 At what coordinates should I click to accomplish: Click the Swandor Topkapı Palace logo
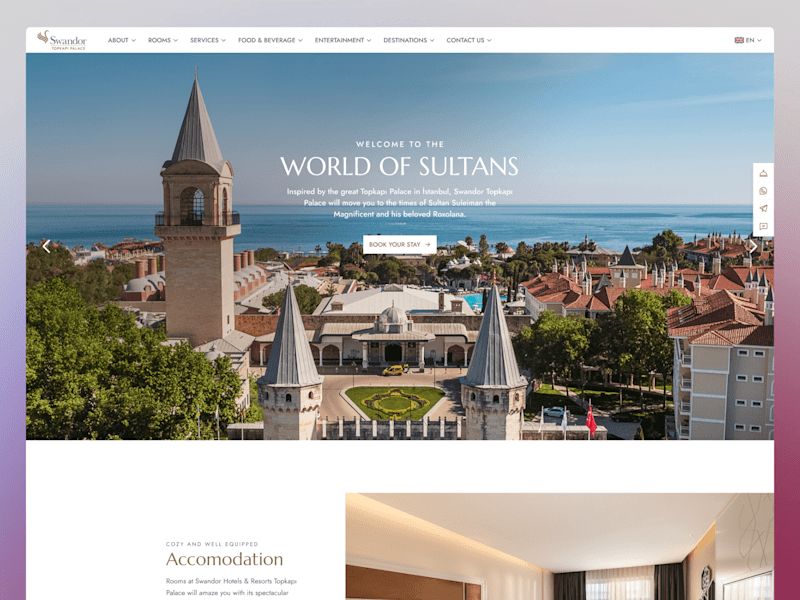(62, 40)
